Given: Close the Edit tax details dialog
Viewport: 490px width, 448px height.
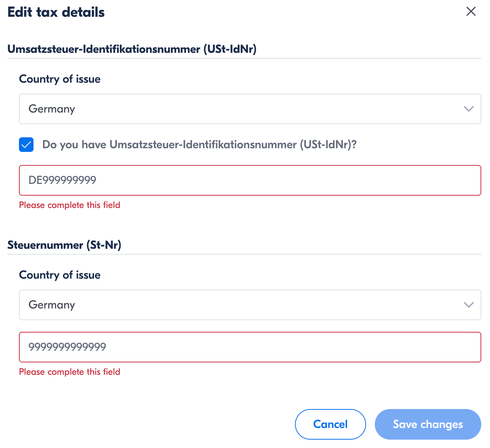Looking at the screenshot, I should pyautogui.click(x=471, y=12).
